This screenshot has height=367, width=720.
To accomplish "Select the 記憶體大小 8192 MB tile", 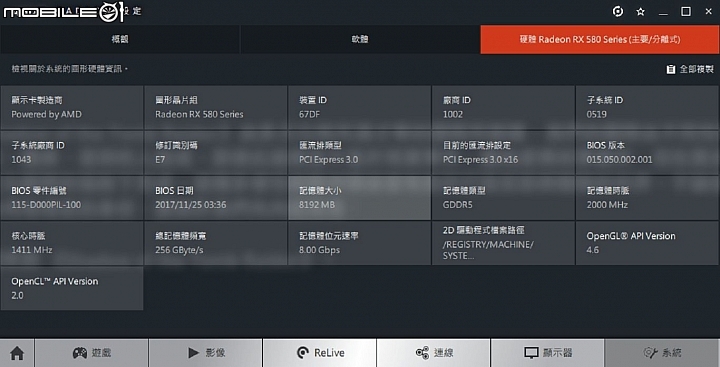I will click(x=360, y=198).
